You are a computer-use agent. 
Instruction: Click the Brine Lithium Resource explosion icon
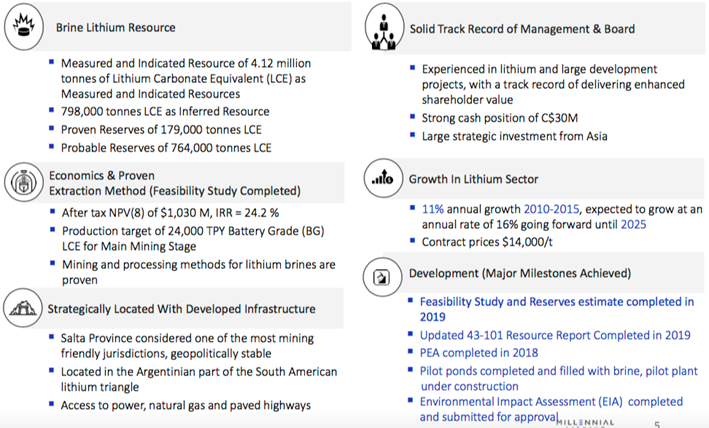pos(20,26)
